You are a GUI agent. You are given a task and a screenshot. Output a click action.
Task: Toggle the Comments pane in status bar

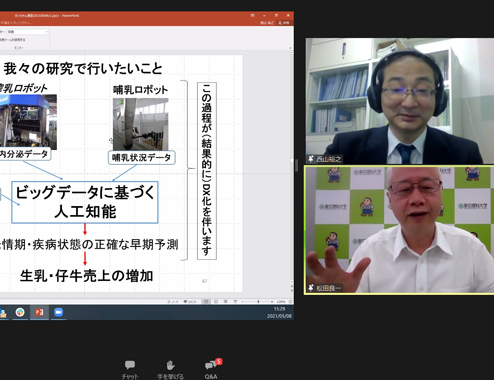(x=190, y=302)
